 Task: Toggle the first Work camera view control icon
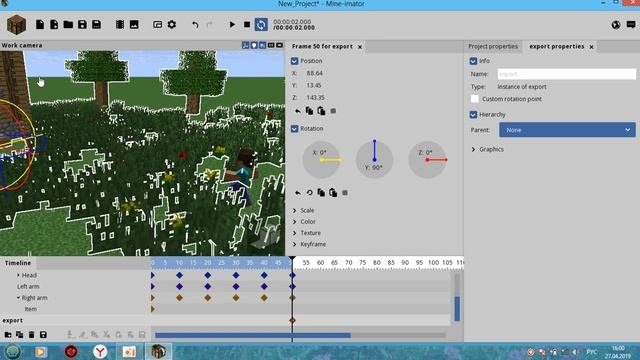[x=245, y=45]
